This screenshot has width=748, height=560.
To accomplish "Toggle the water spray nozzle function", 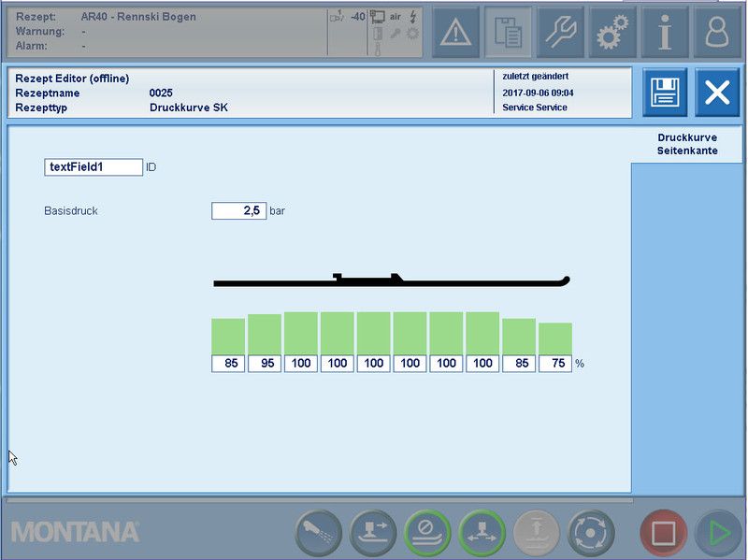I will (x=319, y=534).
